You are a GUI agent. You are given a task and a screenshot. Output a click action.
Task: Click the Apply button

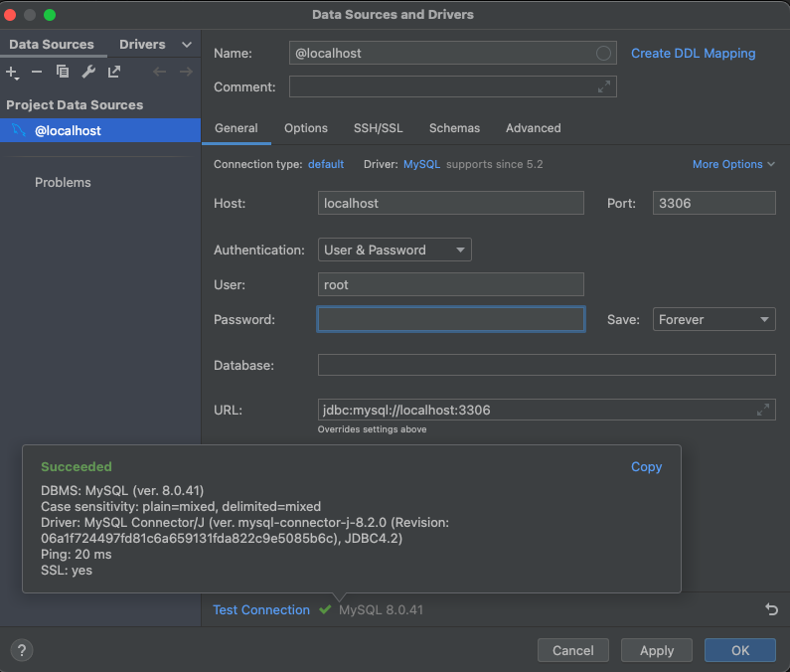(657, 650)
